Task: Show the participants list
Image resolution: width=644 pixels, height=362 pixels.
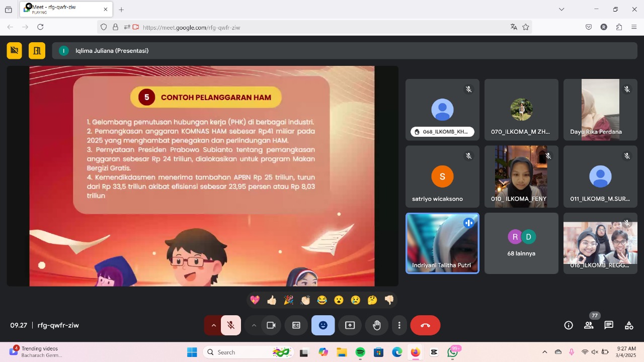Action: [x=589, y=325]
